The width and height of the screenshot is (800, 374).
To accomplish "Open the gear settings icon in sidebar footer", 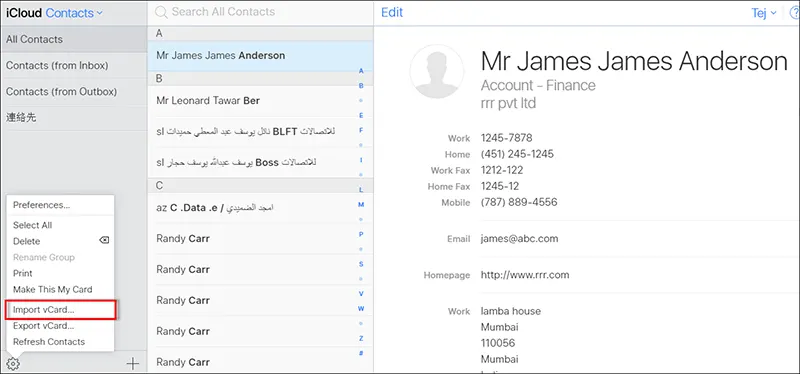I will pos(13,364).
